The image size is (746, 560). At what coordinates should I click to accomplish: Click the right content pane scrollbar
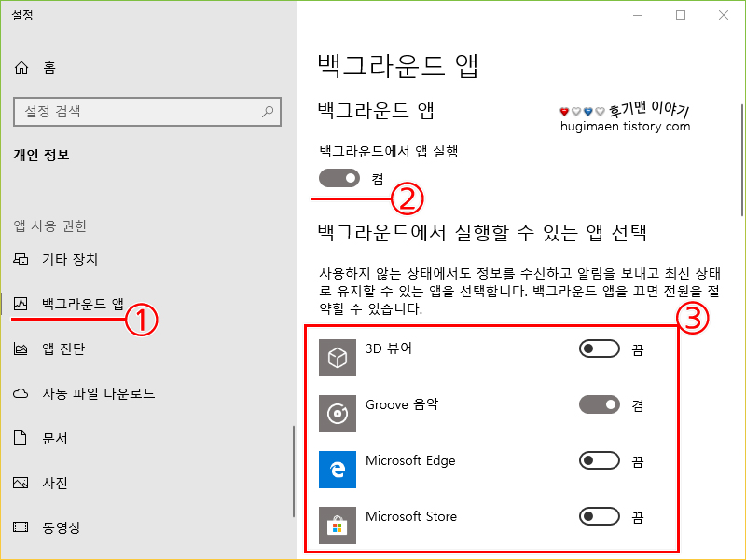point(742,160)
